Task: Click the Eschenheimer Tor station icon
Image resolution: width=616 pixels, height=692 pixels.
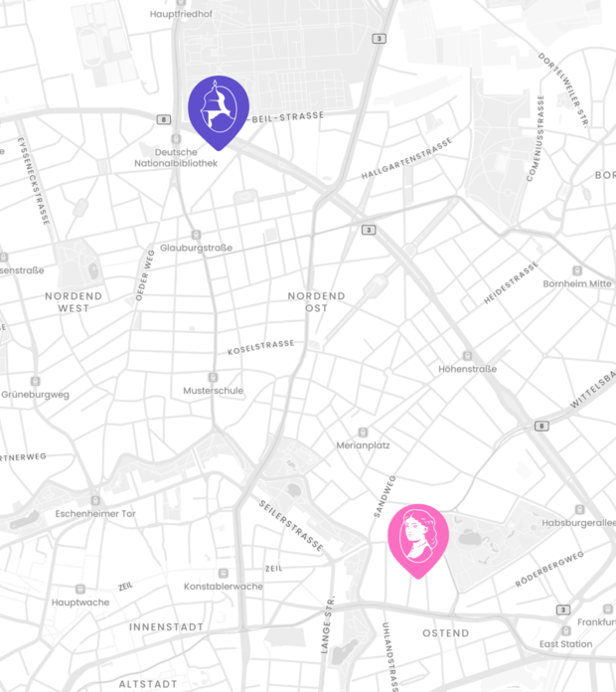Action: coord(95,500)
